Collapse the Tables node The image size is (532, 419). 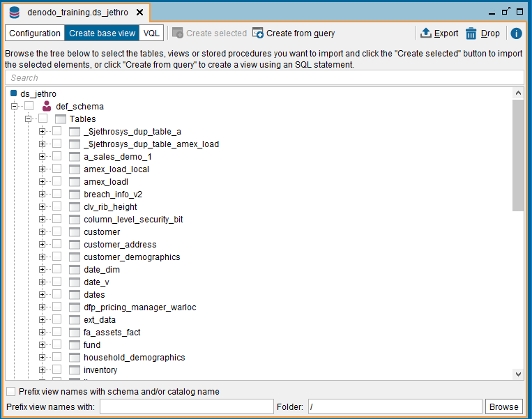pos(28,119)
